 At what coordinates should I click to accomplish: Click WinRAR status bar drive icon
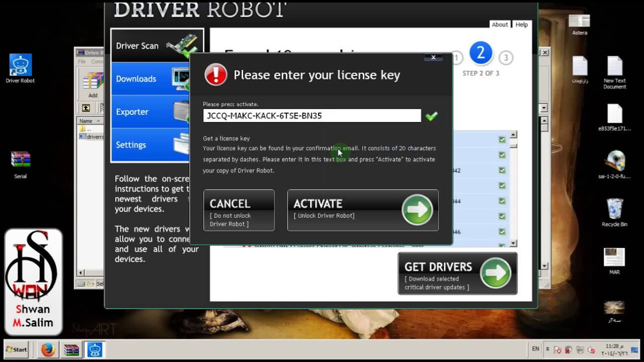(81, 284)
